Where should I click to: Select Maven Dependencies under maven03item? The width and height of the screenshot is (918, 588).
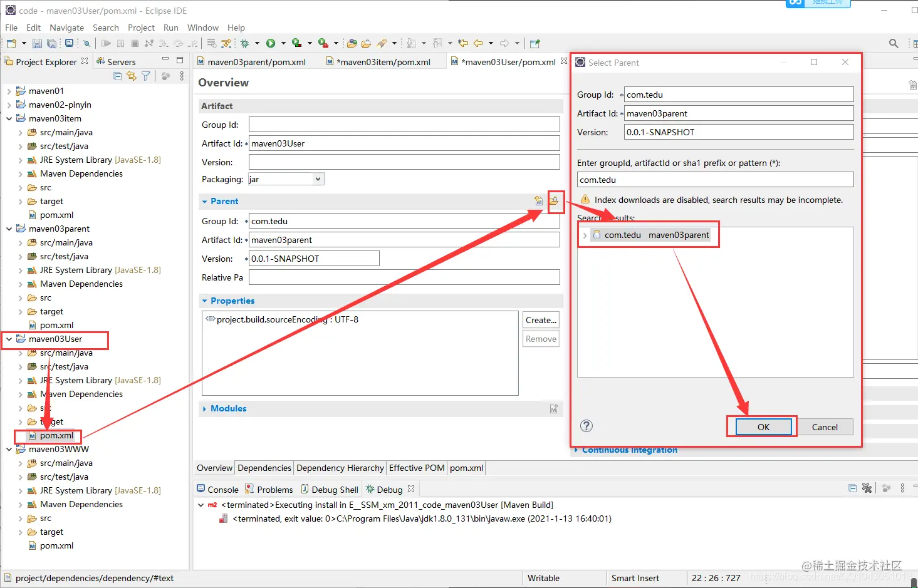tap(81, 173)
